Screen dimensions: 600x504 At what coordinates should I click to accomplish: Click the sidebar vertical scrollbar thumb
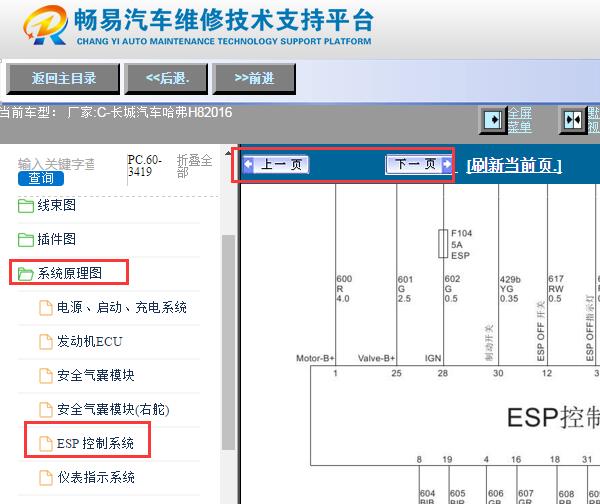coord(228,343)
